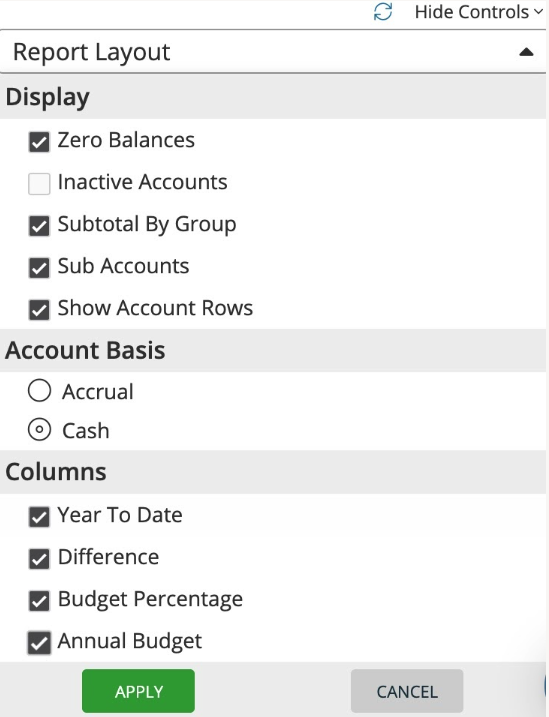Apply the report layout changes
The image size is (549, 717).
click(139, 691)
